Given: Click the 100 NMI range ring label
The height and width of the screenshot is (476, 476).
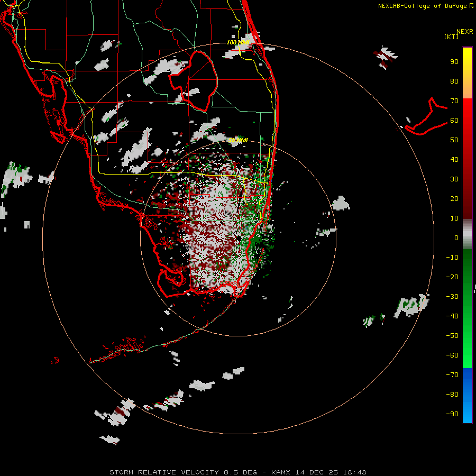Looking at the screenshot, I should (x=238, y=42).
